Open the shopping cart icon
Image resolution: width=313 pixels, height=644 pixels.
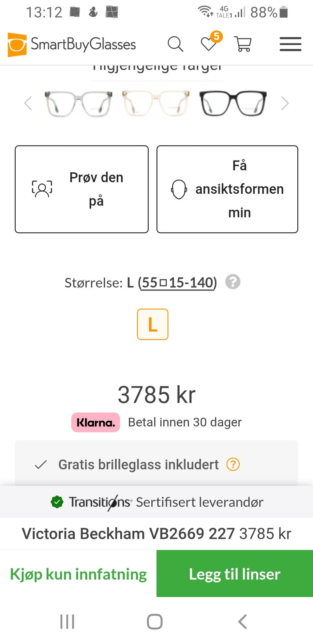[x=243, y=44]
